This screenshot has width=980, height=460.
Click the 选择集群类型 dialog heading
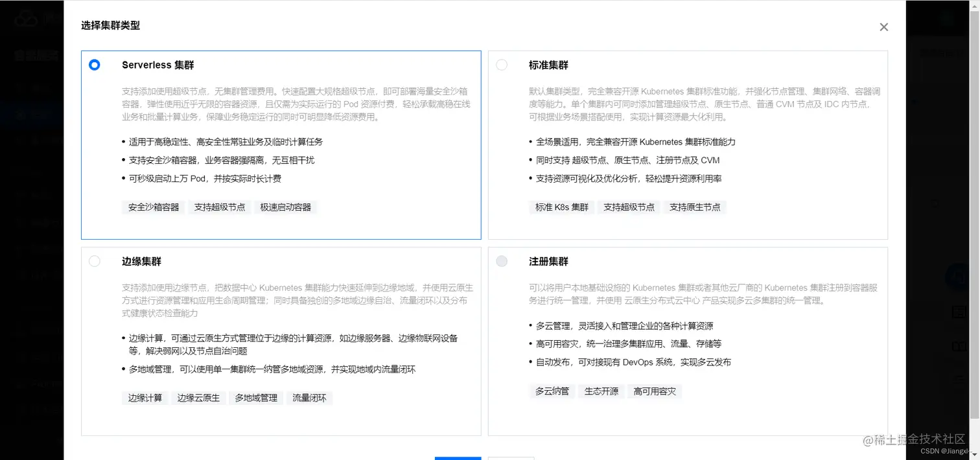110,26
